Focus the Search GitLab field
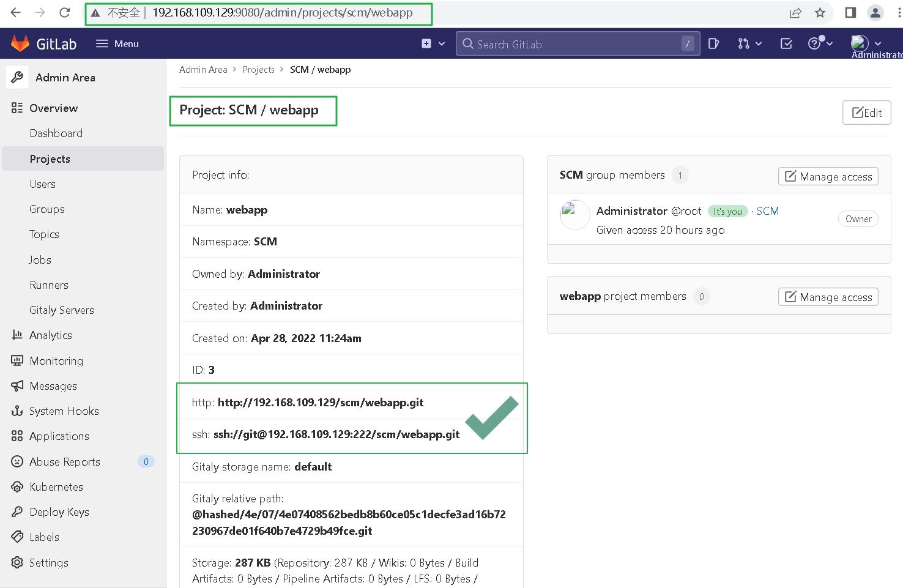The height and width of the screenshot is (588, 903). (578, 44)
